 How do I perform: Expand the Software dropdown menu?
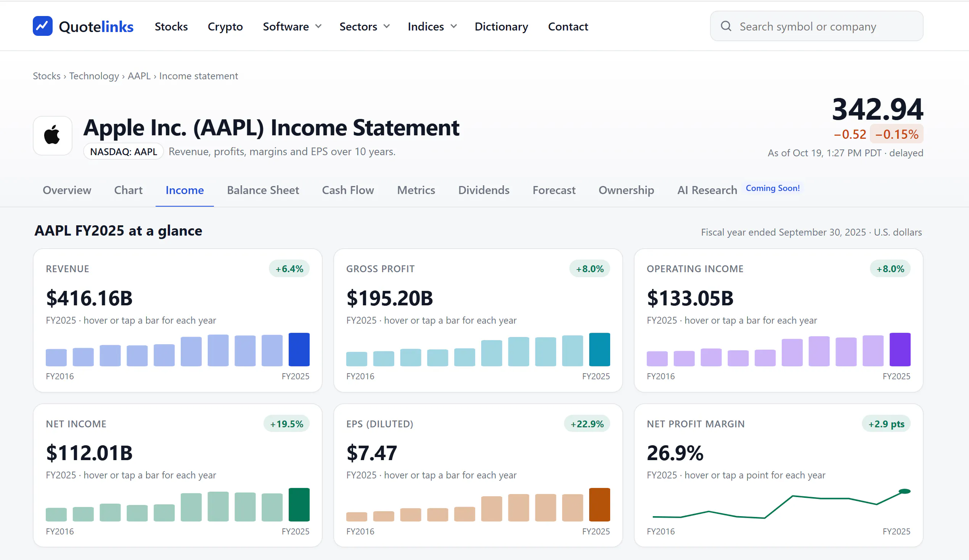tap(292, 27)
